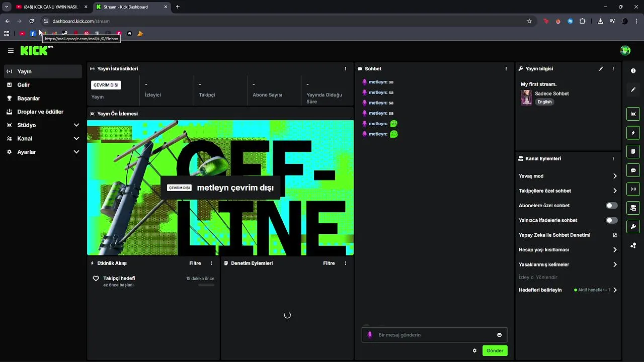This screenshot has width=644, height=362.
Task: Click the purple microphone icon in message field
Action: pyautogui.click(x=370, y=335)
